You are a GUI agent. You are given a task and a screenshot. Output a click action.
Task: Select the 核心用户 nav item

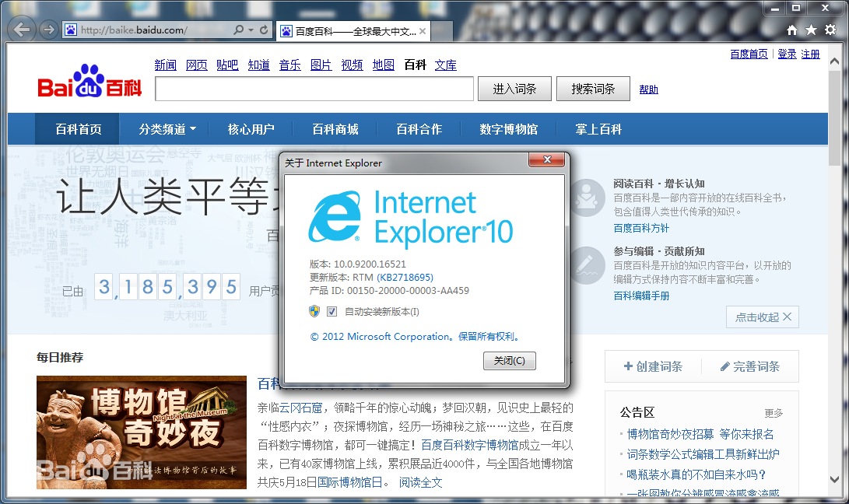click(x=251, y=129)
